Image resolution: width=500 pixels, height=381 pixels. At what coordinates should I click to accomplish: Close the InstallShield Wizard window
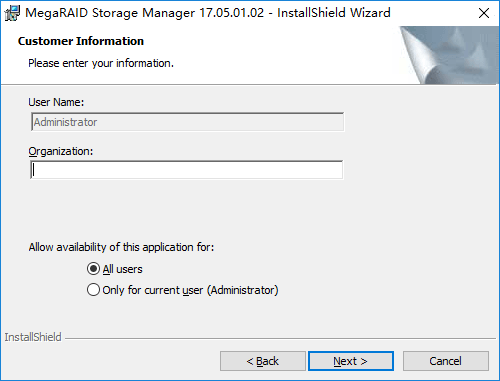[x=484, y=13]
